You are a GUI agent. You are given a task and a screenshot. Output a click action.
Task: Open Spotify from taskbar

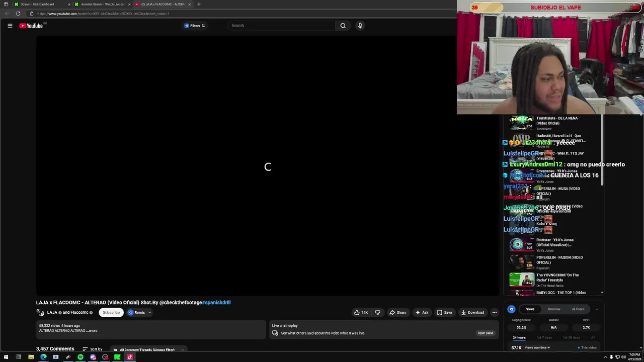pyautogui.click(x=80, y=357)
